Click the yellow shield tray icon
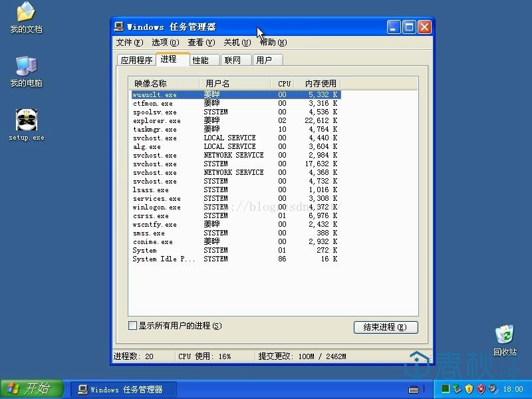 (469, 388)
